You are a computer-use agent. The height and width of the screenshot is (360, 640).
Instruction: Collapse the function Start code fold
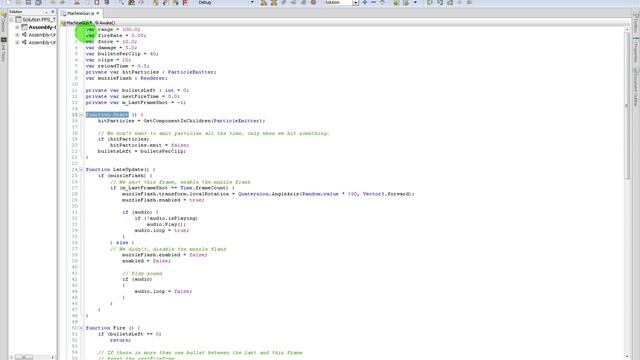point(81,115)
